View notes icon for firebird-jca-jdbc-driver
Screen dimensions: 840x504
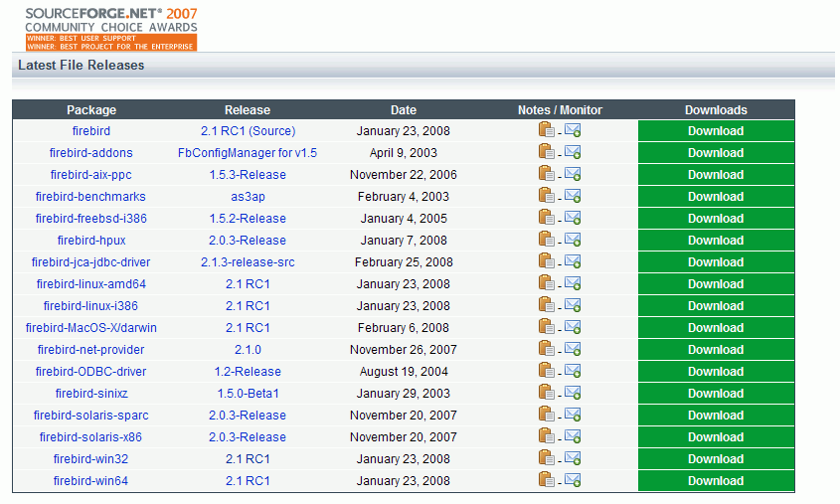point(546,261)
